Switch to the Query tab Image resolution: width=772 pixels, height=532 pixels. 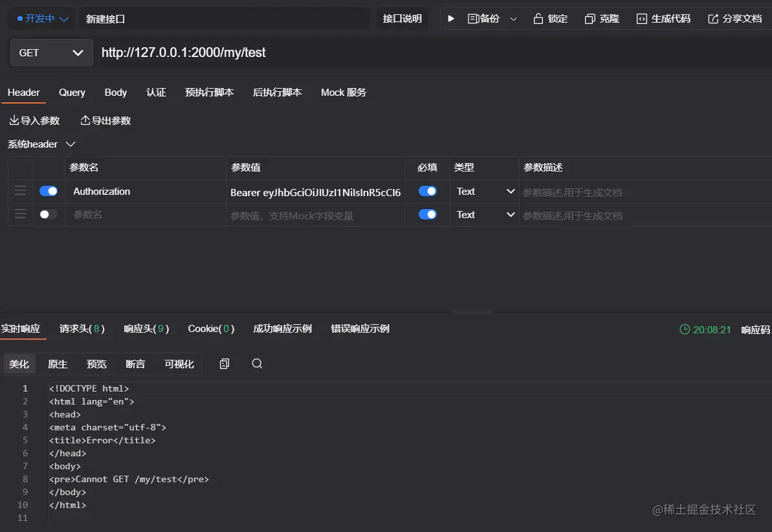72,93
